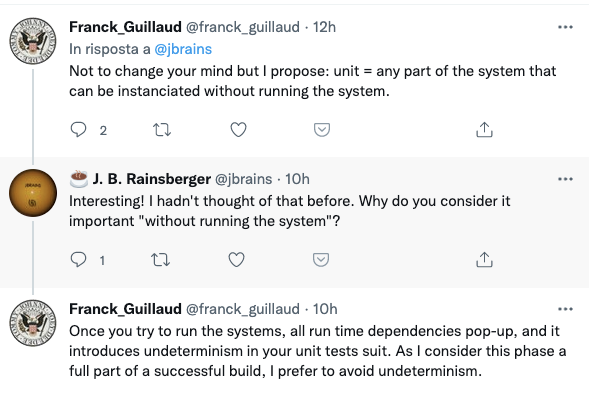
Task: Reply to J. B. Rainsberger's tweet
Action: click(78, 260)
